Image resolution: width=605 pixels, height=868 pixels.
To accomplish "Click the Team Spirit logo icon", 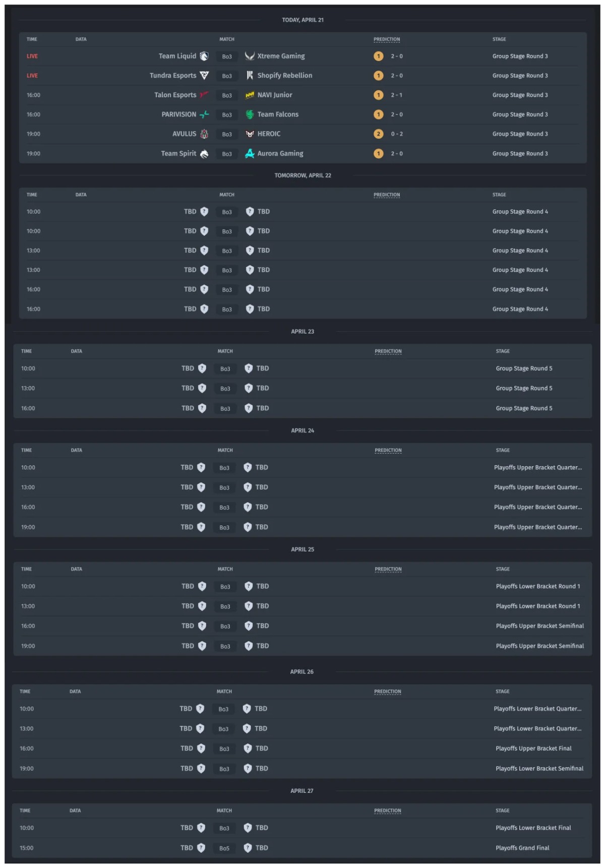I will (x=204, y=154).
